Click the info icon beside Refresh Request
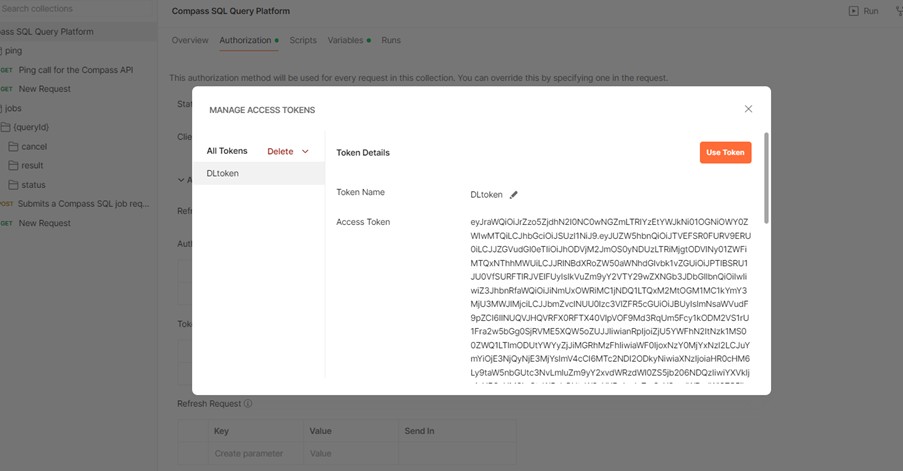The image size is (903, 471). 247,404
